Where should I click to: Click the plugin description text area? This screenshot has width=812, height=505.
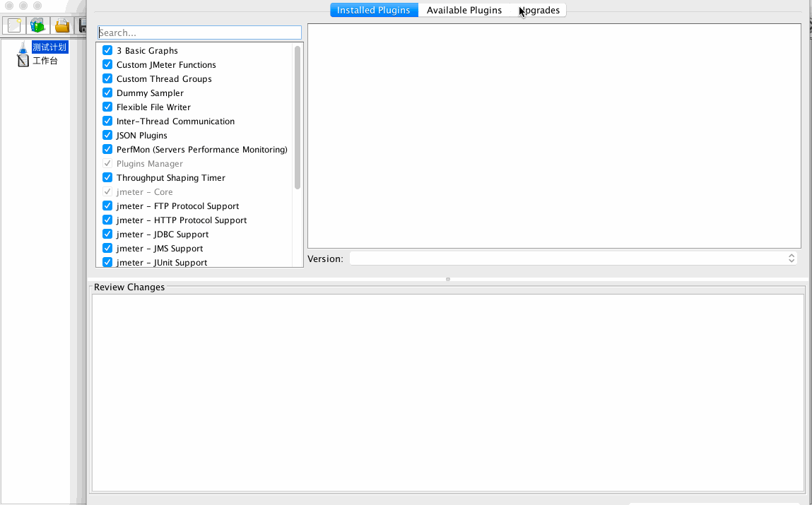point(554,136)
